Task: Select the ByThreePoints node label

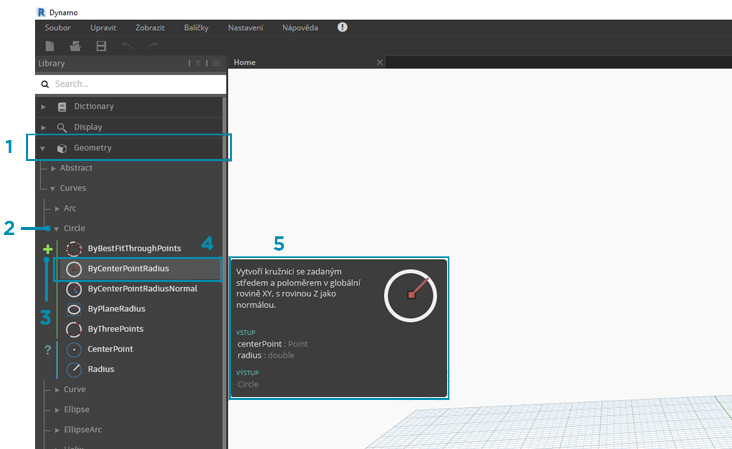Action: [x=115, y=329]
